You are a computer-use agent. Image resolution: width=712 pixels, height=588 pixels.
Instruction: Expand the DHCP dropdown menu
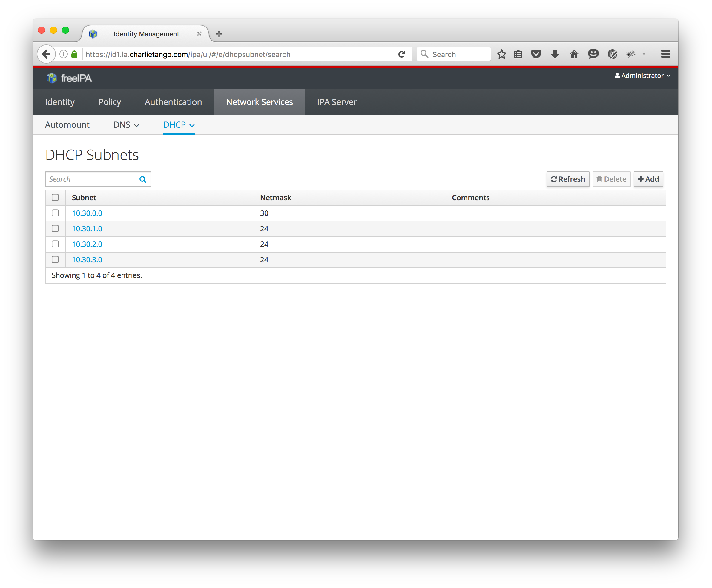pyautogui.click(x=179, y=125)
